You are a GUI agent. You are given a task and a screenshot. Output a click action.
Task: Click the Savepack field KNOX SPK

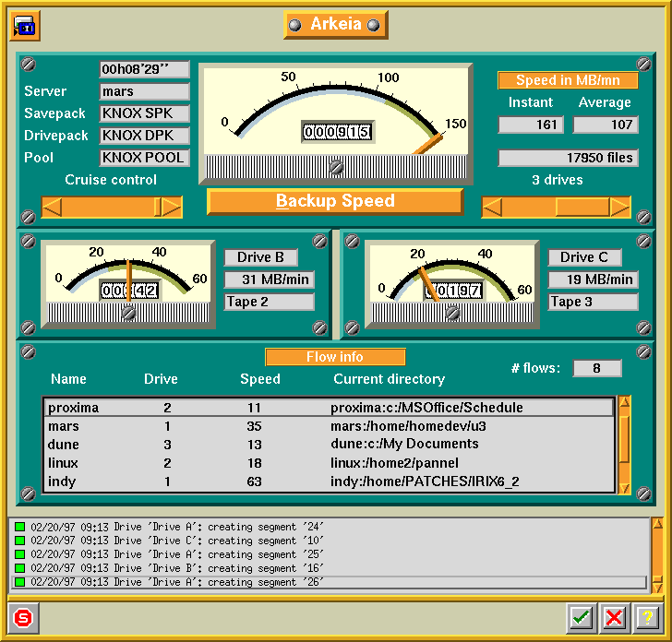[x=144, y=113]
